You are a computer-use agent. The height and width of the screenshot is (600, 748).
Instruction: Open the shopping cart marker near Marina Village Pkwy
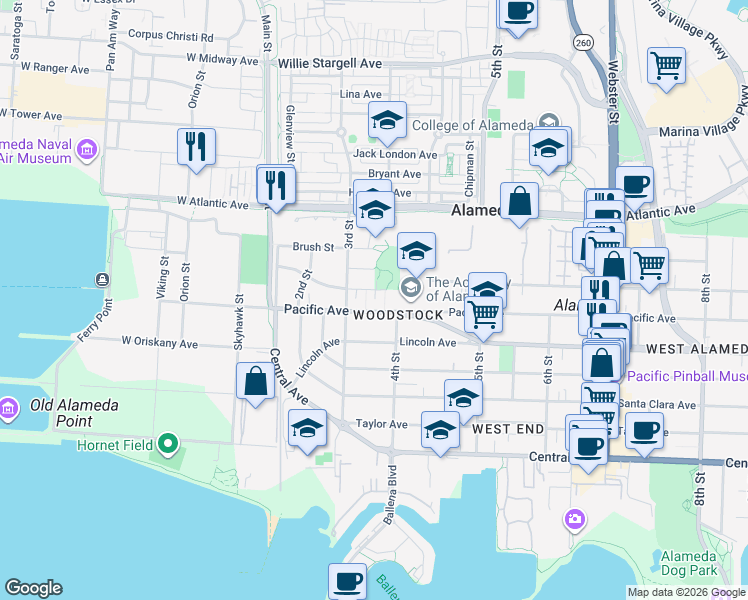coord(666,70)
